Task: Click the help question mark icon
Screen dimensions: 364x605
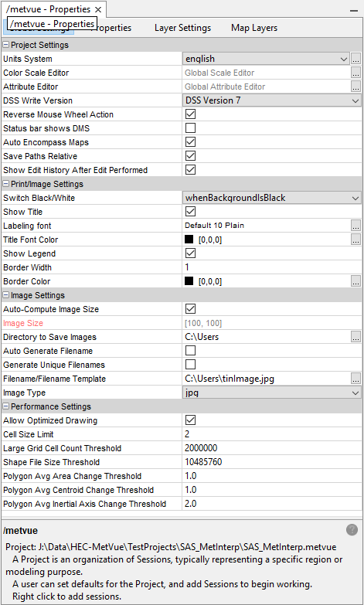Action: (x=352, y=530)
